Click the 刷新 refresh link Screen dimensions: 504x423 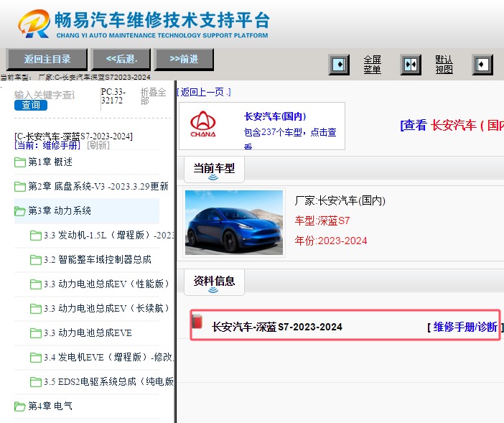click(98, 145)
